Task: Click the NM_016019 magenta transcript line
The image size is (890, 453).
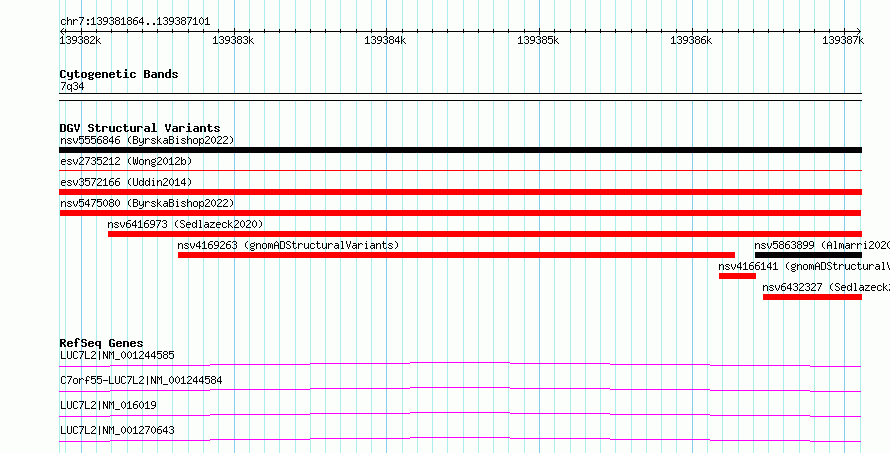Action: [460, 414]
